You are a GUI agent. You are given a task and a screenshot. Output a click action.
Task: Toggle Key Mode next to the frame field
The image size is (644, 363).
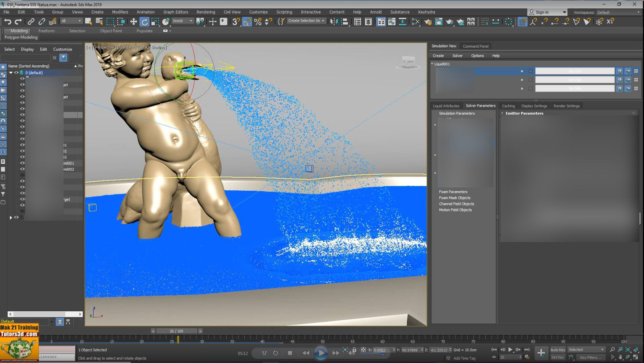pyautogui.click(x=494, y=357)
